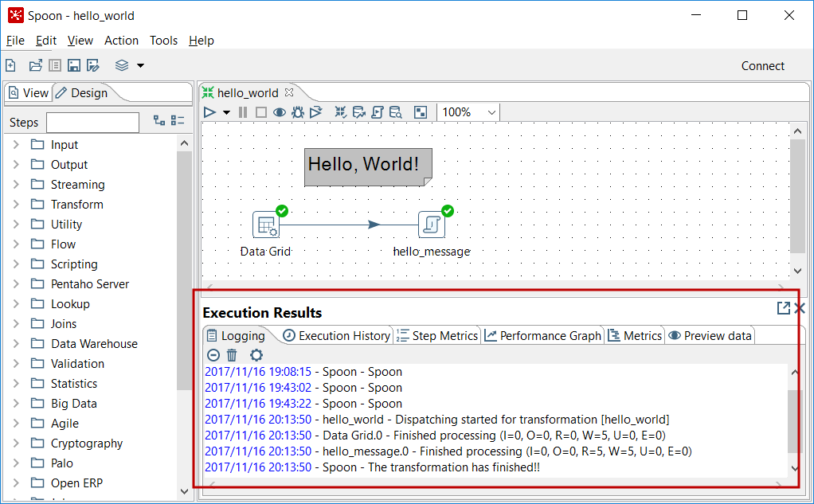Select the Statistics folder
Image resolution: width=814 pixels, height=504 pixels.
(74, 384)
